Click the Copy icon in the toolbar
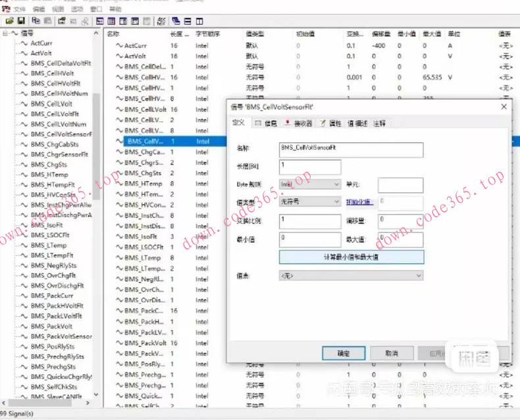 point(37,21)
